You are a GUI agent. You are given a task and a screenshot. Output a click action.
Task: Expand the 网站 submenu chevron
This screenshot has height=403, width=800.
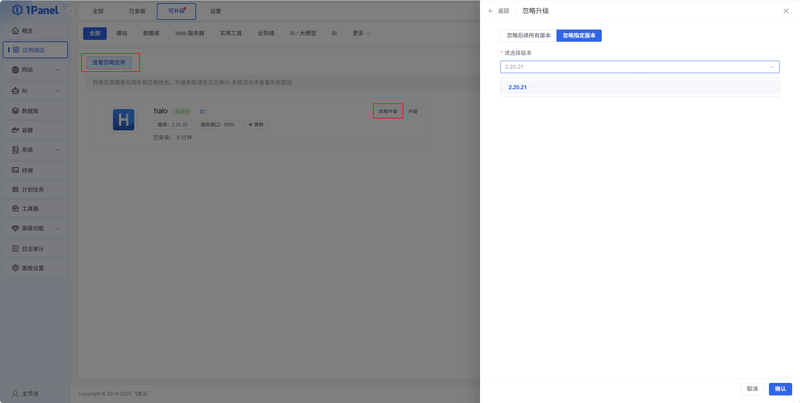(x=57, y=70)
